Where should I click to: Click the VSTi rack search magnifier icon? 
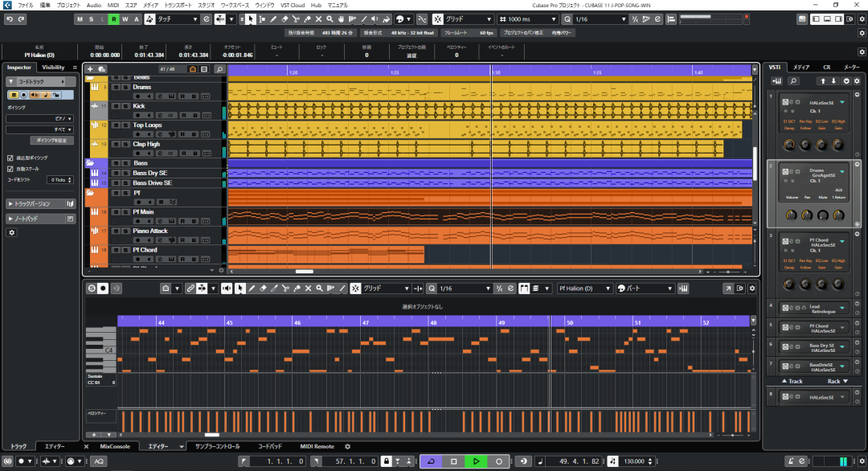793,81
